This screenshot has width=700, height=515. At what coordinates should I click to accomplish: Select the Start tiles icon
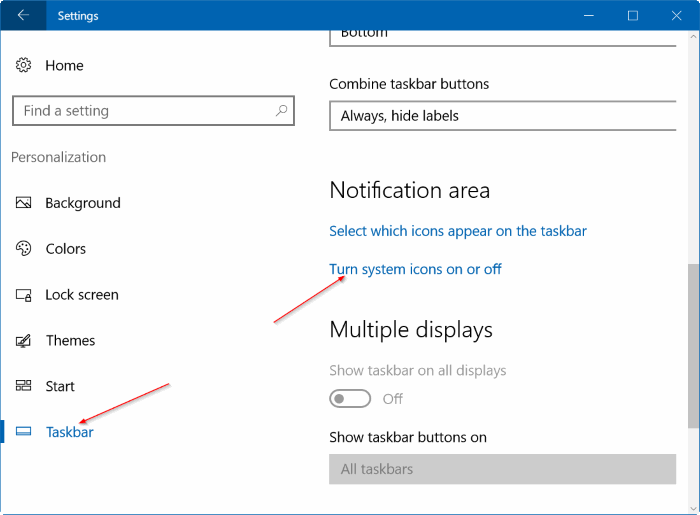coord(23,386)
